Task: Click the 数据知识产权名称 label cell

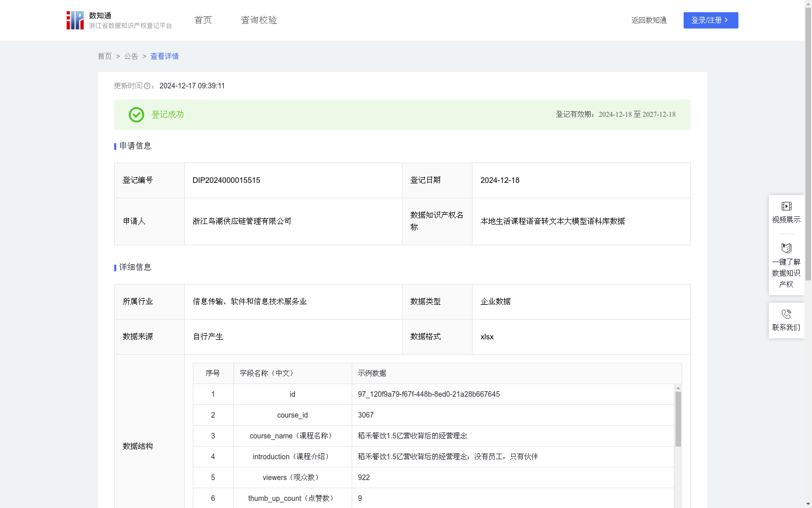Action: click(437, 221)
